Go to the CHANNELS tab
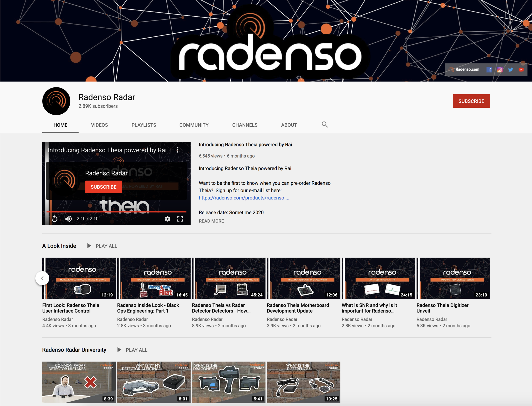532x406 pixels. [245, 125]
